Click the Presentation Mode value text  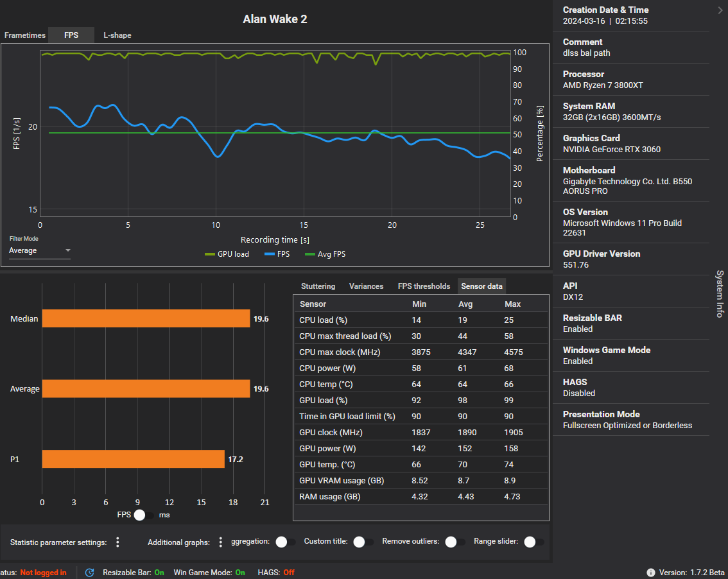click(627, 426)
